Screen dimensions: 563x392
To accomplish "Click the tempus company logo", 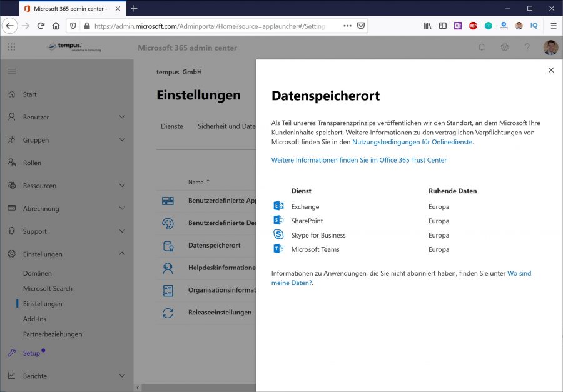I will click(74, 47).
